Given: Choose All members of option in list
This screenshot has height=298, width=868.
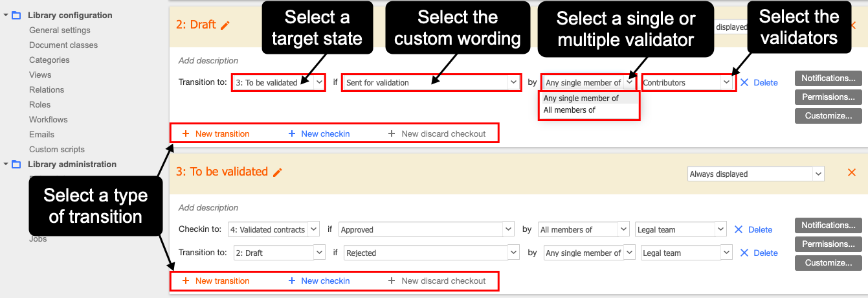Looking at the screenshot, I should (570, 110).
